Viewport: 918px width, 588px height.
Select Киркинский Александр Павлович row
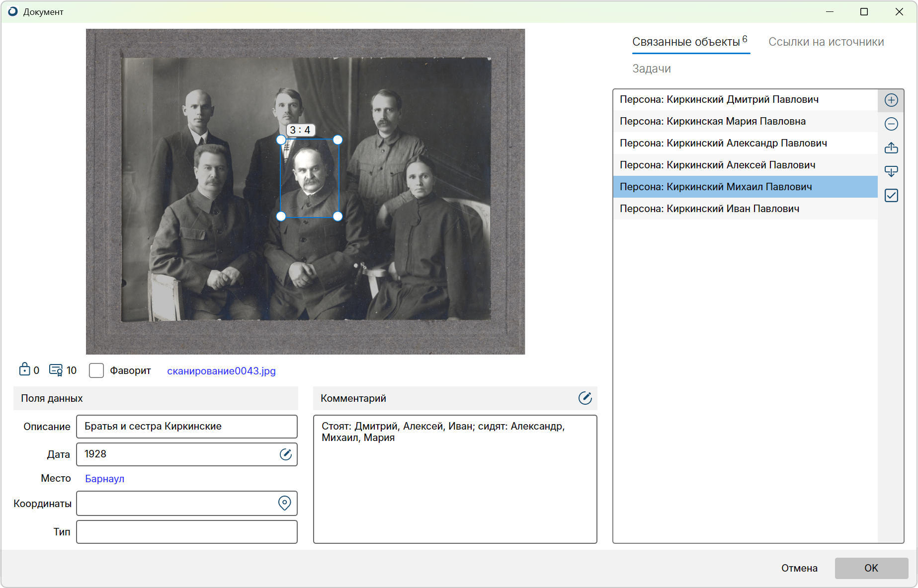(x=745, y=143)
